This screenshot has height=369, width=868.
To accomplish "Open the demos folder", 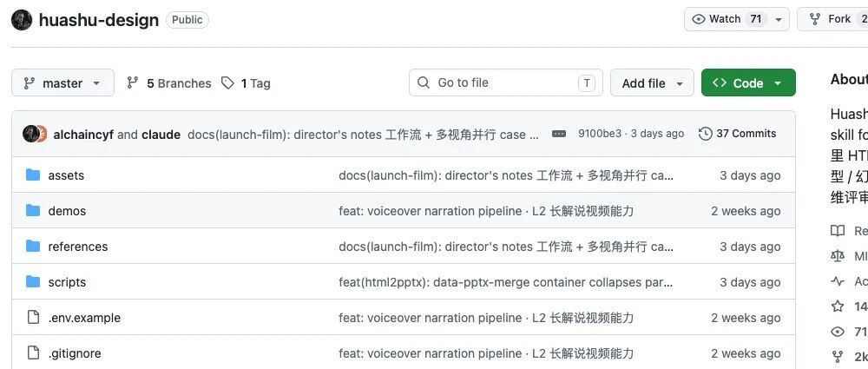I will [x=67, y=211].
